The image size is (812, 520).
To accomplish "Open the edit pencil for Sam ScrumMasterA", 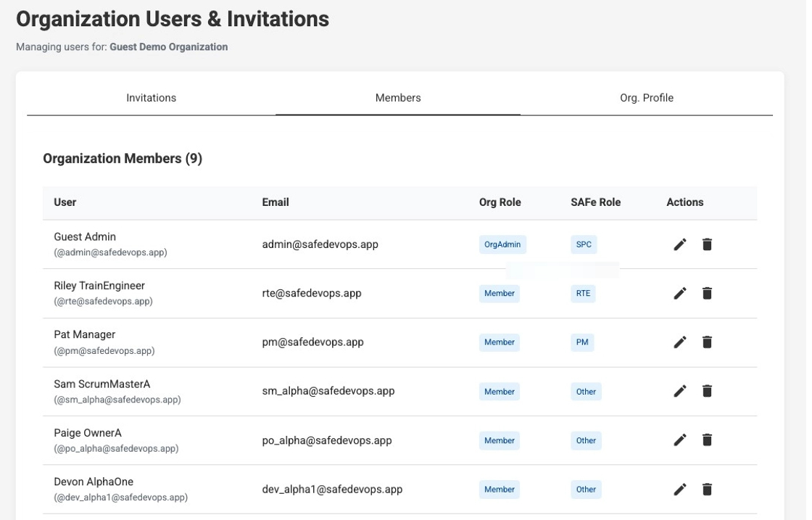I will coord(680,390).
